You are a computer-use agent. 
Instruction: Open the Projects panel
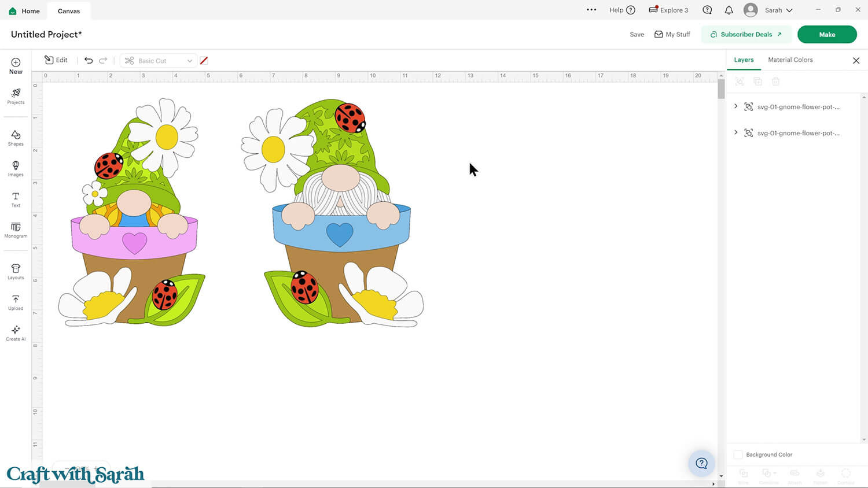16,96
